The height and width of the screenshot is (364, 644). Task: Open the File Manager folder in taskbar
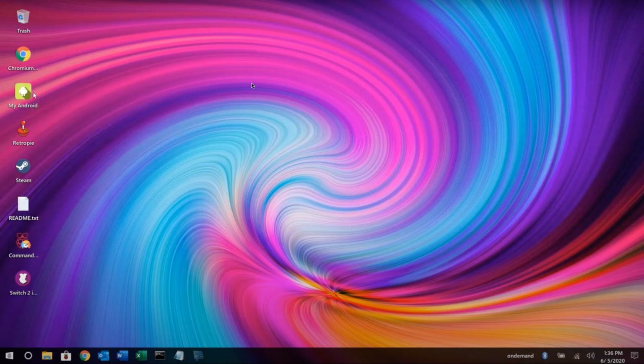click(x=47, y=356)
